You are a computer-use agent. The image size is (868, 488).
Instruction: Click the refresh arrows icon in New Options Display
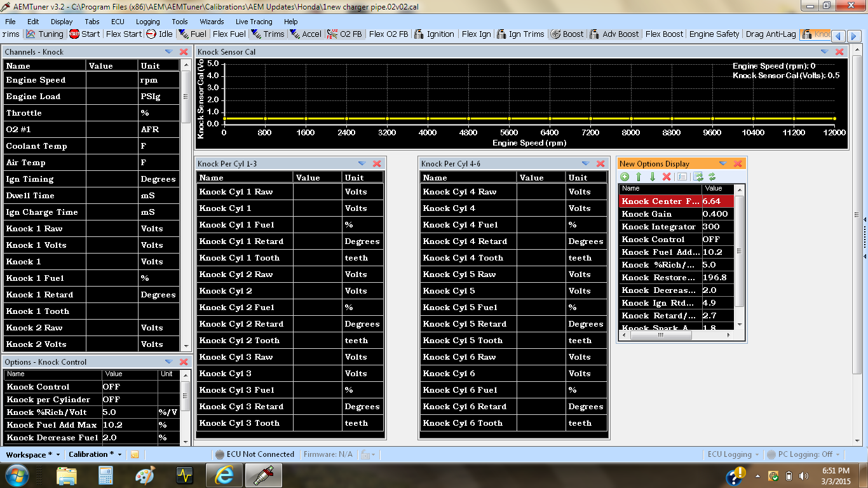[712, 177]
